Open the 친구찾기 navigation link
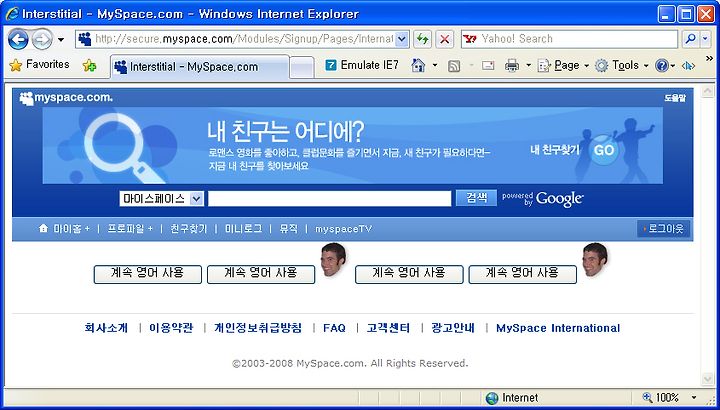The image size is (720, 410). coord(189,229)
